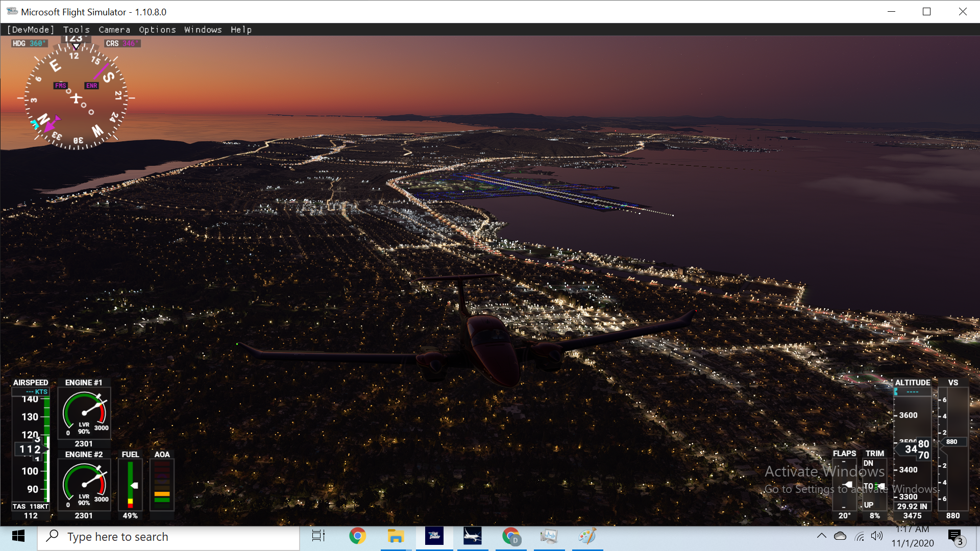Click the FMS label on the compass

tap(61, 86)
